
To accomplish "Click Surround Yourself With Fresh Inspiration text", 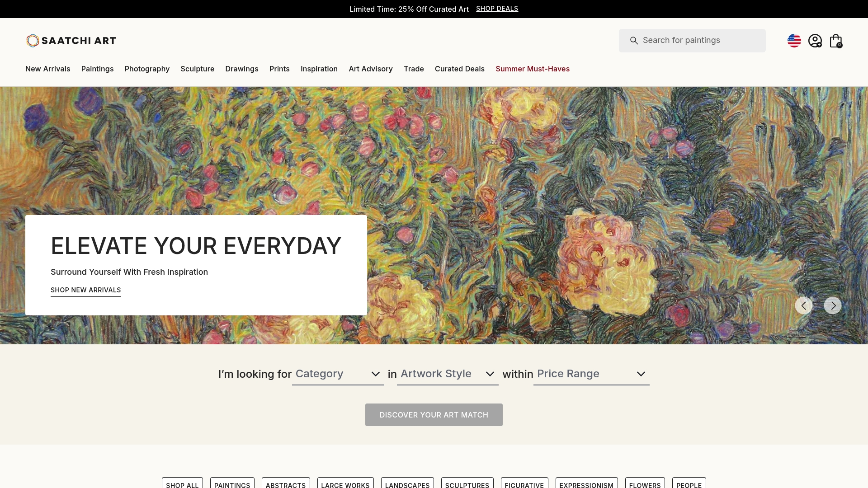I will (129, 272).
